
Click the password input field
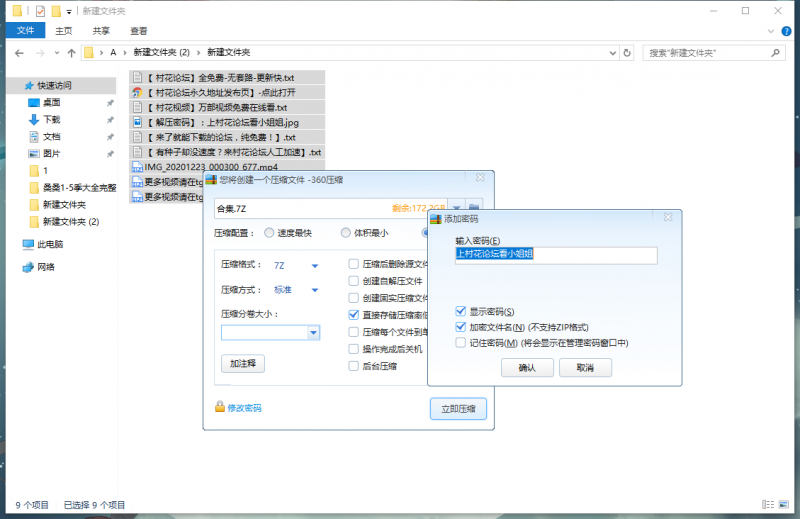click(556, 255)
